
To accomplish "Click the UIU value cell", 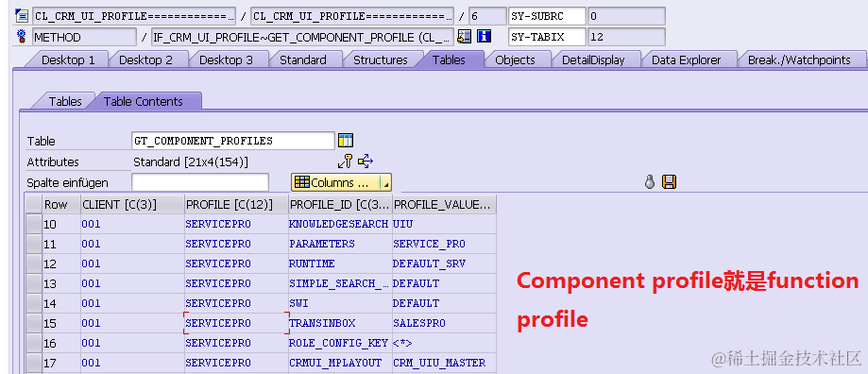I will click(444, 224).
